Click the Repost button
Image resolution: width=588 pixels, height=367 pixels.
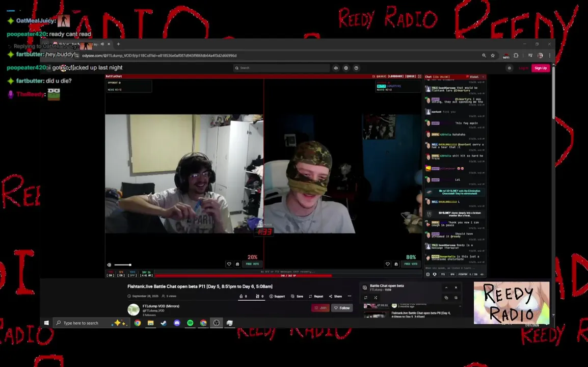point(316,296)
